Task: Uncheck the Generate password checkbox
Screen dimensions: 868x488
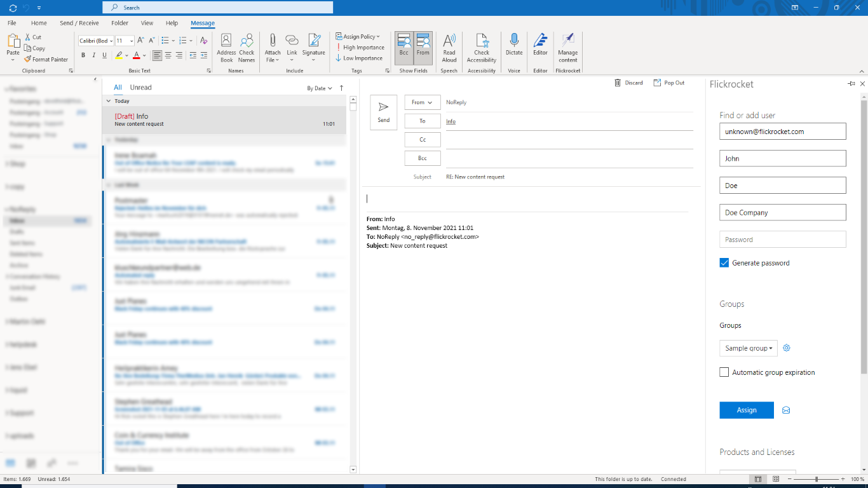Action: point(724,263)
